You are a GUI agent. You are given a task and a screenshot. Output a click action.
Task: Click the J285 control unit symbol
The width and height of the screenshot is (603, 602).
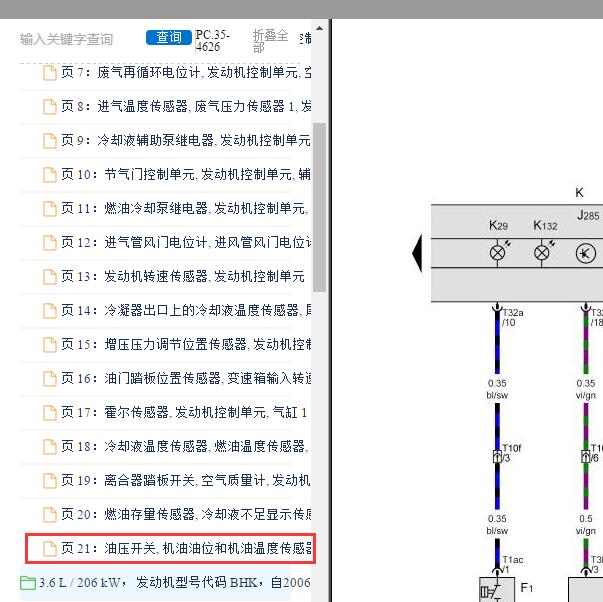pyautogui.click(x=586, y=253)
